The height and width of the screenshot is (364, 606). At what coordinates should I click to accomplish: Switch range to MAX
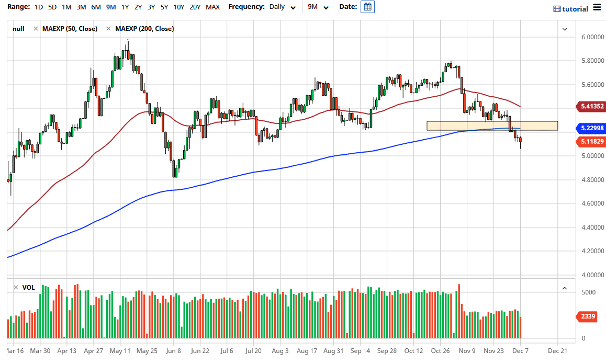pos(212,7)
